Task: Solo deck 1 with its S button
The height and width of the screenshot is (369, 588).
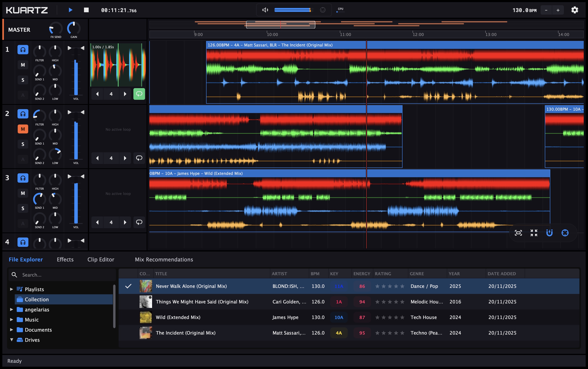Action: [x=23, y=80]
